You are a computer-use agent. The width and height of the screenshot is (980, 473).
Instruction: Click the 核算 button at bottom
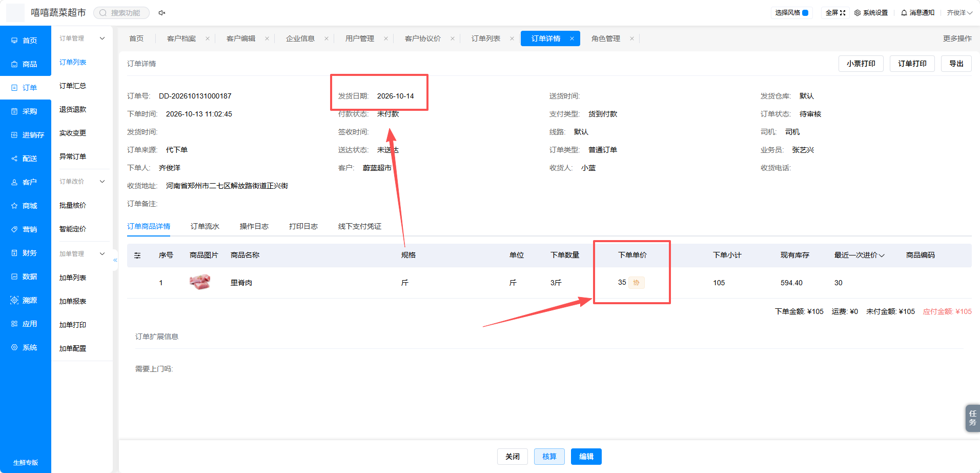[x=549, y=457]
